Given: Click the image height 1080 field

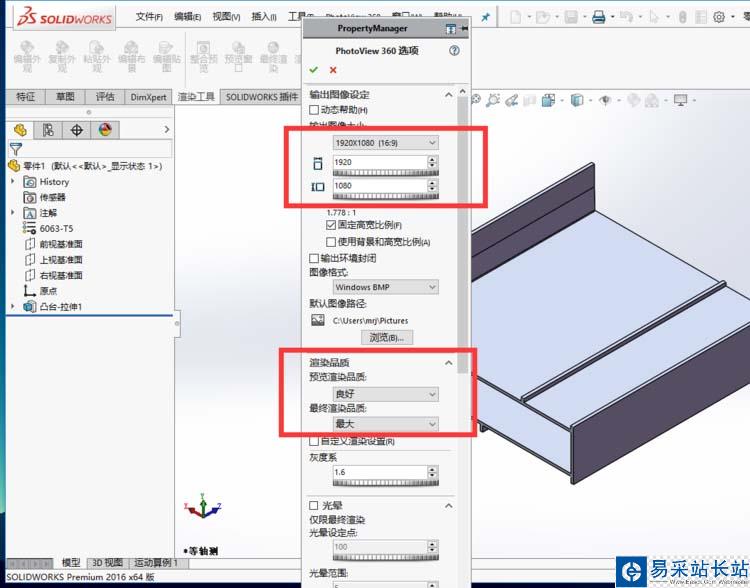Looking at the screenshot, I should point(380,186).
